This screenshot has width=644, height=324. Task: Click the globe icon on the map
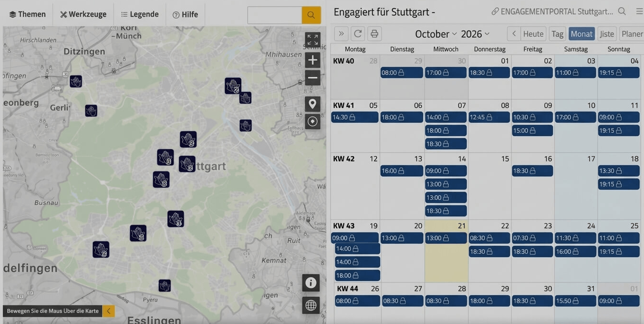point(311,305)
